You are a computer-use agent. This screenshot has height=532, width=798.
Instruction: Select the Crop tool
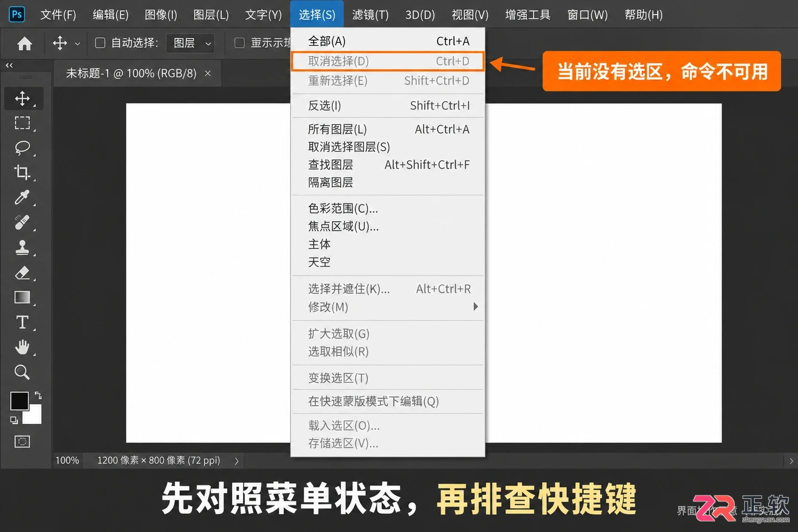pos(22,172)
